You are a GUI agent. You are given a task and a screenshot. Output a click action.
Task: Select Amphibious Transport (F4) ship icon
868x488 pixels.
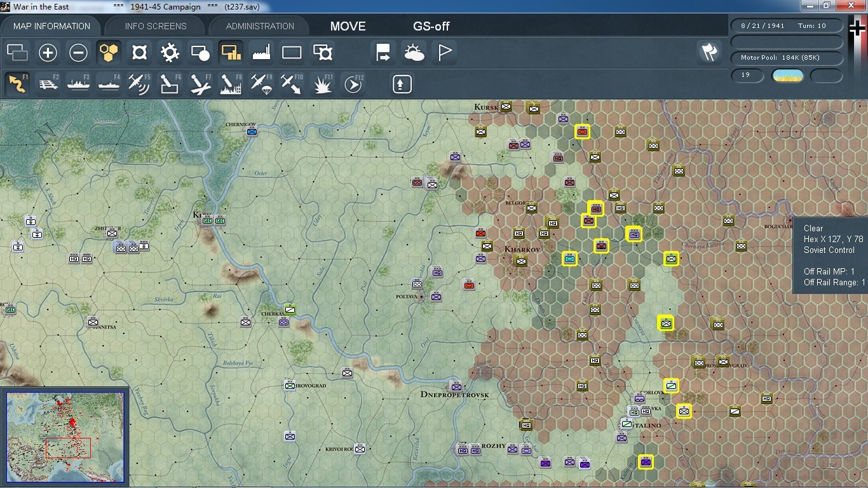point(109,83)
